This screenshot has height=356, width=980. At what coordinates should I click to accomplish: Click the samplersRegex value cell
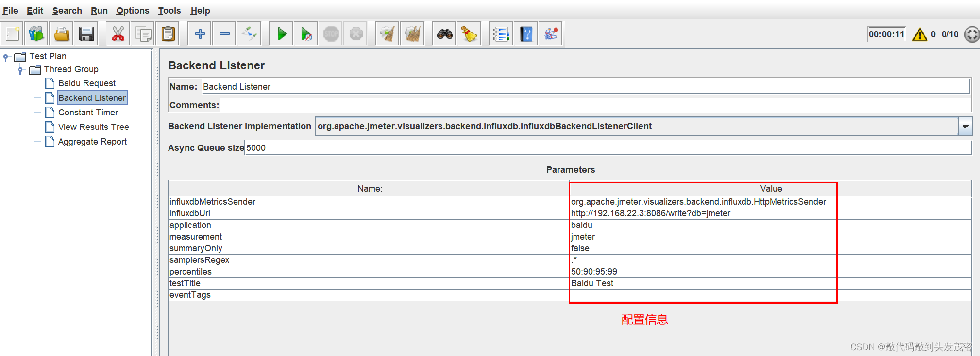point(770,260)
